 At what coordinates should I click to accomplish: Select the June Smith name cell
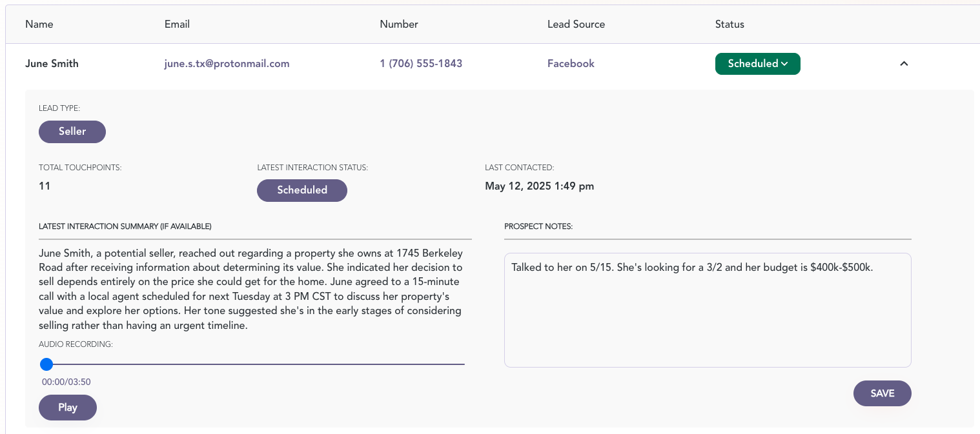click(52, 64)
